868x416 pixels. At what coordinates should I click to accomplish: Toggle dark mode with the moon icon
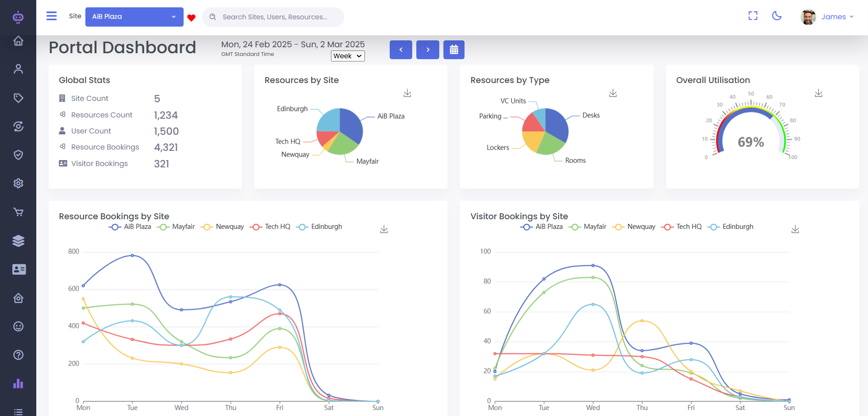(777, 16)
